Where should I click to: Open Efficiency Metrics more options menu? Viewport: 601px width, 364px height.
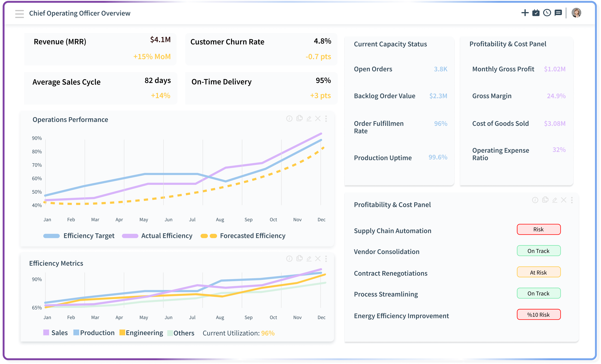click(x=326, y=259)
